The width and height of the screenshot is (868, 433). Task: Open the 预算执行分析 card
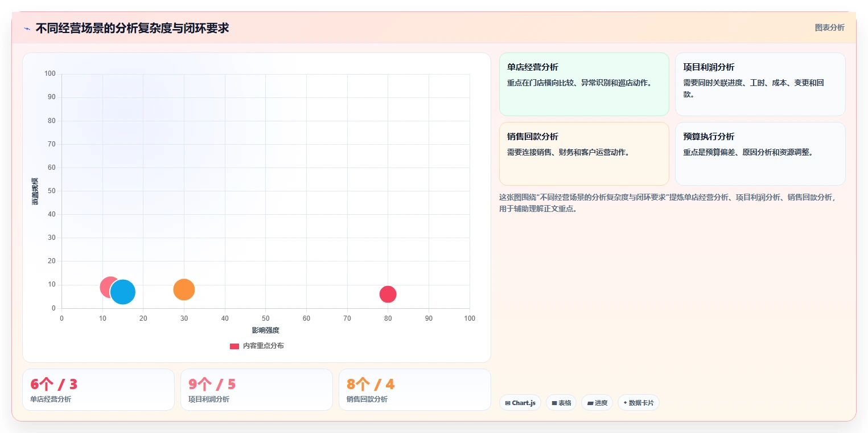point(760,154)
